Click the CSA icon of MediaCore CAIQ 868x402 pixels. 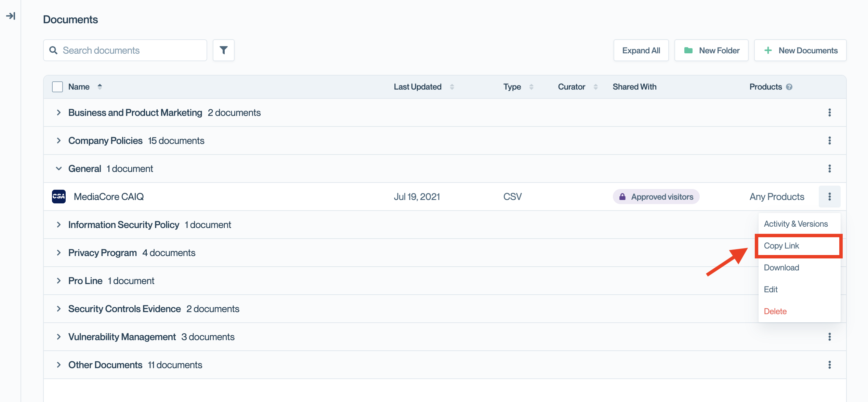point(59,197)
